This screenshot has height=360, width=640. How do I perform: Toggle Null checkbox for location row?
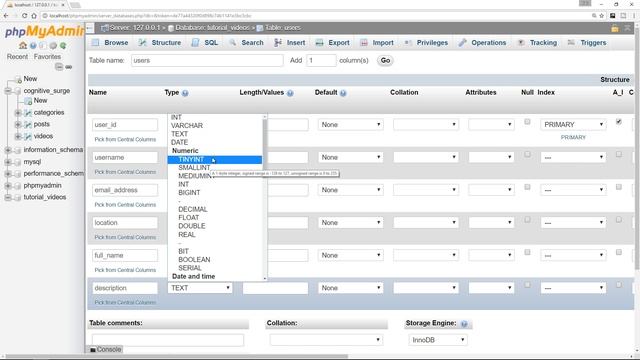pyautogui.click(x=527, y=220)
